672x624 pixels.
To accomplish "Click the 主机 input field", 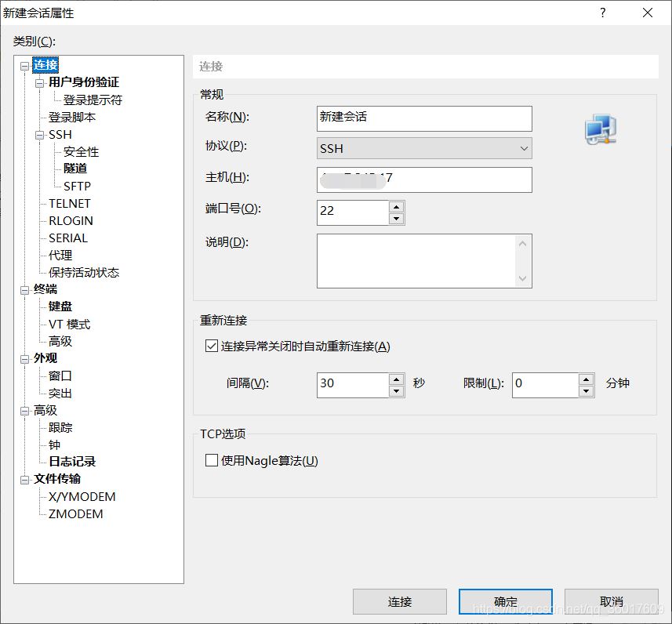I will [424, 180].
